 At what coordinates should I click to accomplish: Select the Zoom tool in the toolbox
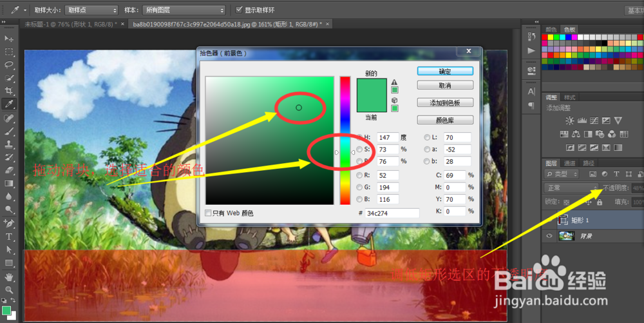[9, 290]
